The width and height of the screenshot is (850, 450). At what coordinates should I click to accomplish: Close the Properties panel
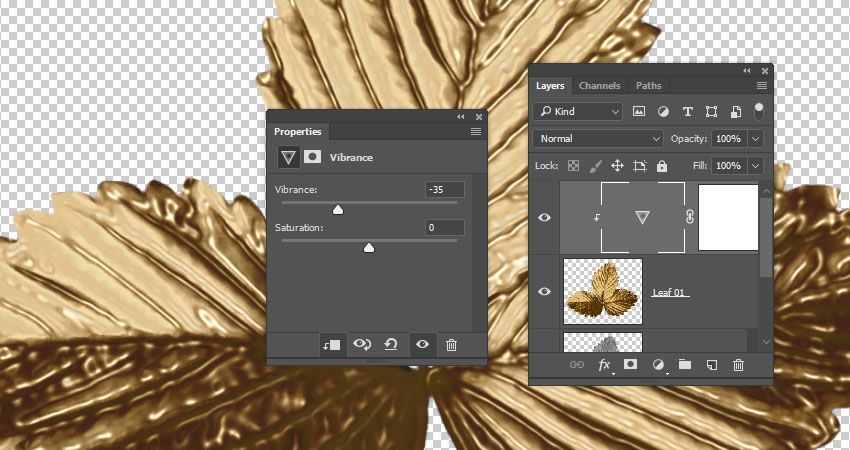(x=479, y=117)
